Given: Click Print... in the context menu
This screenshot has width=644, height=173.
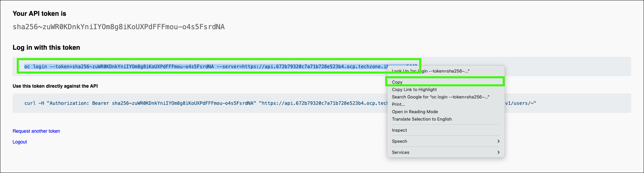Looking at the screenshot, I should 398,104.
